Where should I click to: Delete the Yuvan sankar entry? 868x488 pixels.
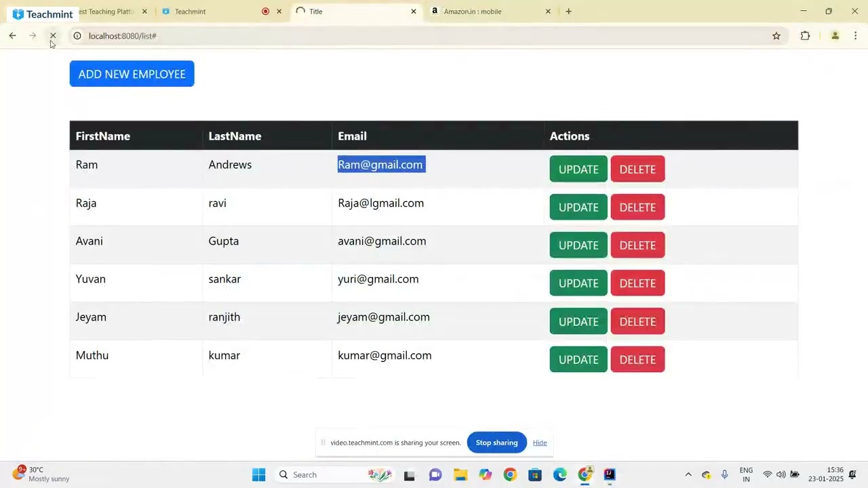tap(637, 283)
